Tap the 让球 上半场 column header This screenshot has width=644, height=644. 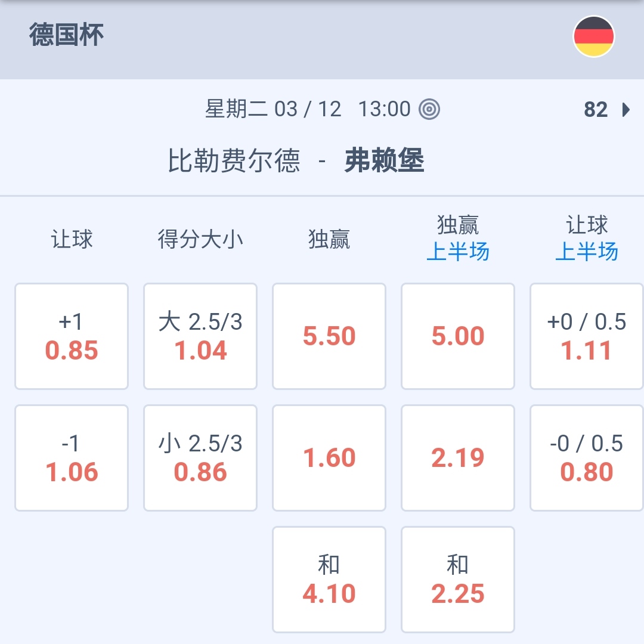[587, 239]
